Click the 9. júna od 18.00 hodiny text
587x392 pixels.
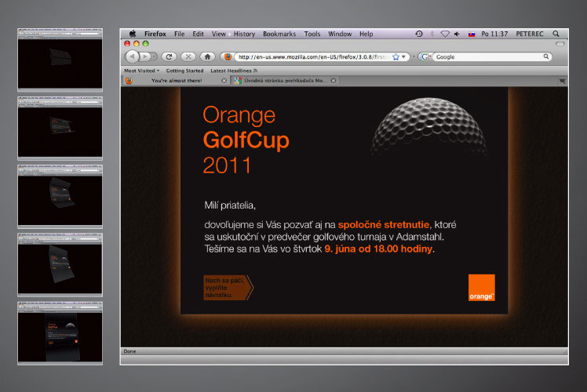pyautogui.click(x=378, y=249)
